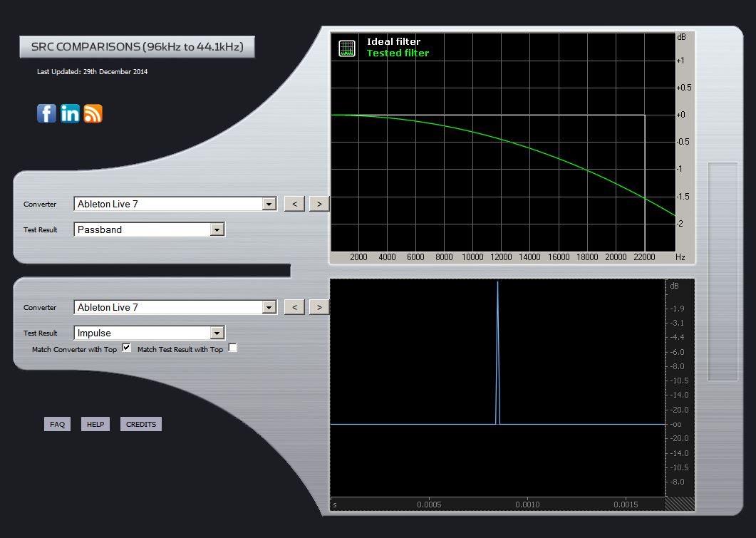Click the -1.5 dB axis label
Screen dimensions: 756x538
click(683, 197)
